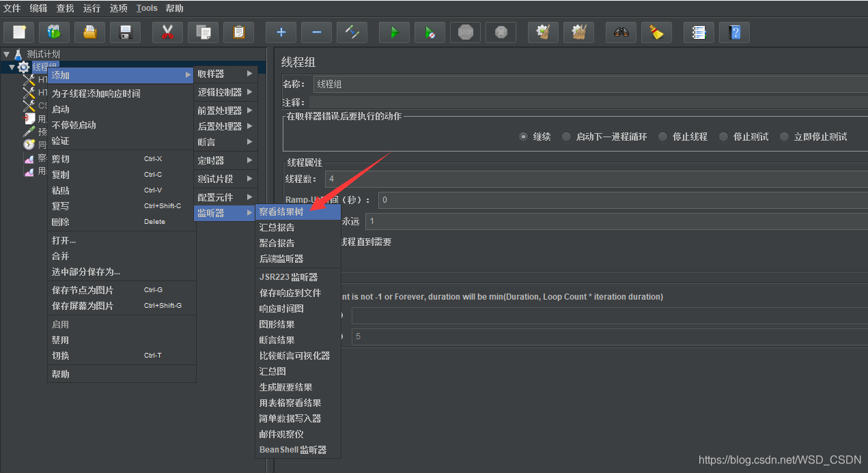Select the 继续 radio button
The width and height of the screenshot is (868, 473).
[524, 137]
